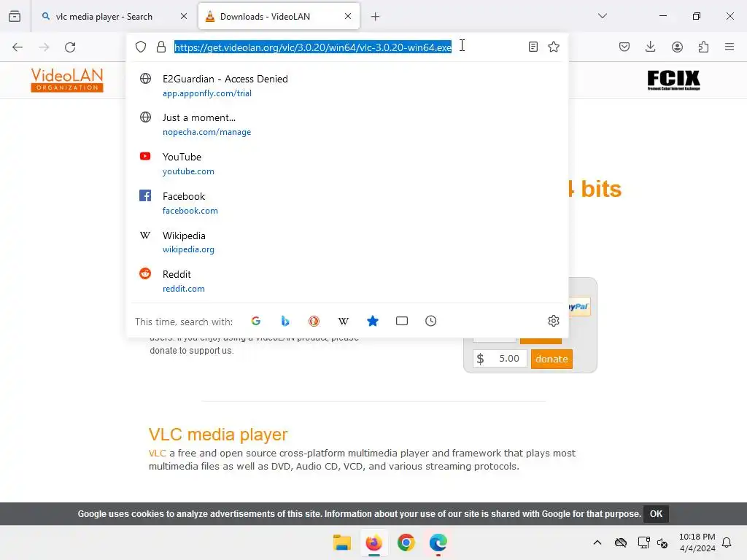Close the Downloads - VideoLAN tab
This screenshot has height=560, width=747.
click(x=348, y=16)
